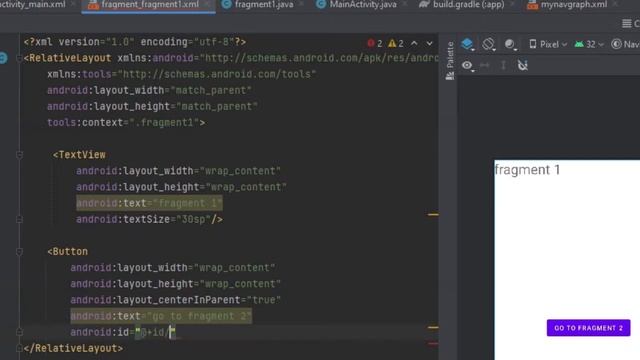This screenshot has width=640, height=360.
Task: Click the red error stripe marker
Action: coord(433,344)
